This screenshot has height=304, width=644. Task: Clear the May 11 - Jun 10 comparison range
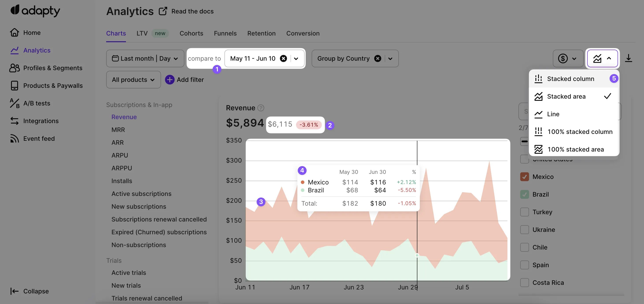pos(283,58)
